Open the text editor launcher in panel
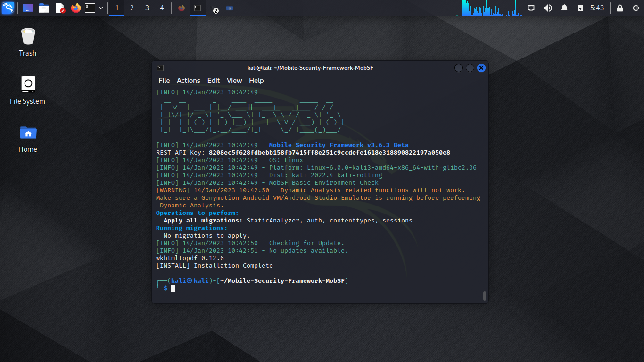This screenshot has width=644, height=362. tap(60, 8)
